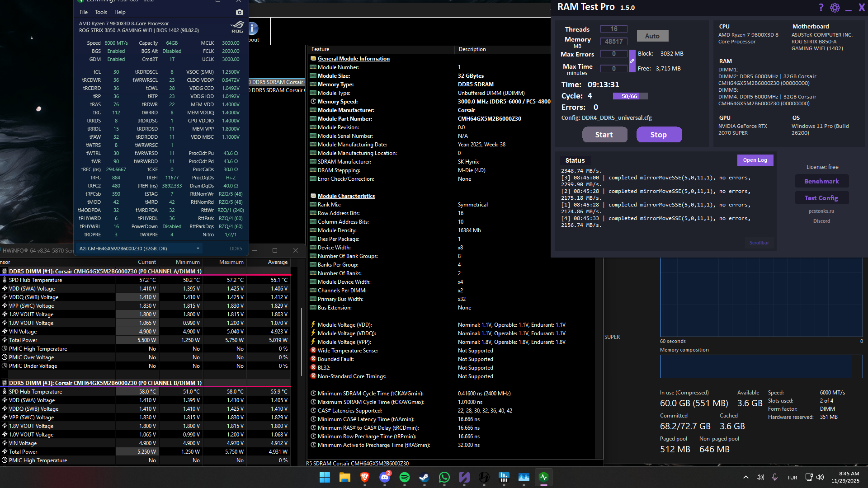This screenshot has width=868, height=488.
Task: Click the Scrollbar control in Status panel
Action: (x=759, y=243)
